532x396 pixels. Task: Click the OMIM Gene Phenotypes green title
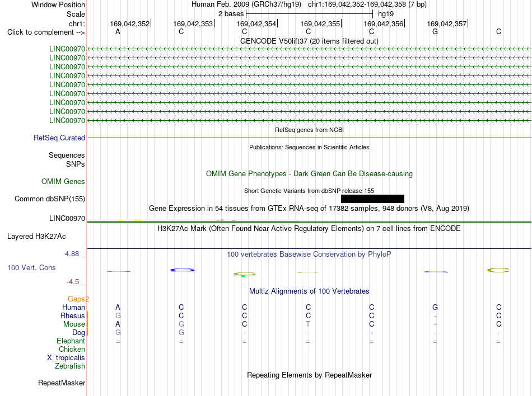tap(309, 174)
